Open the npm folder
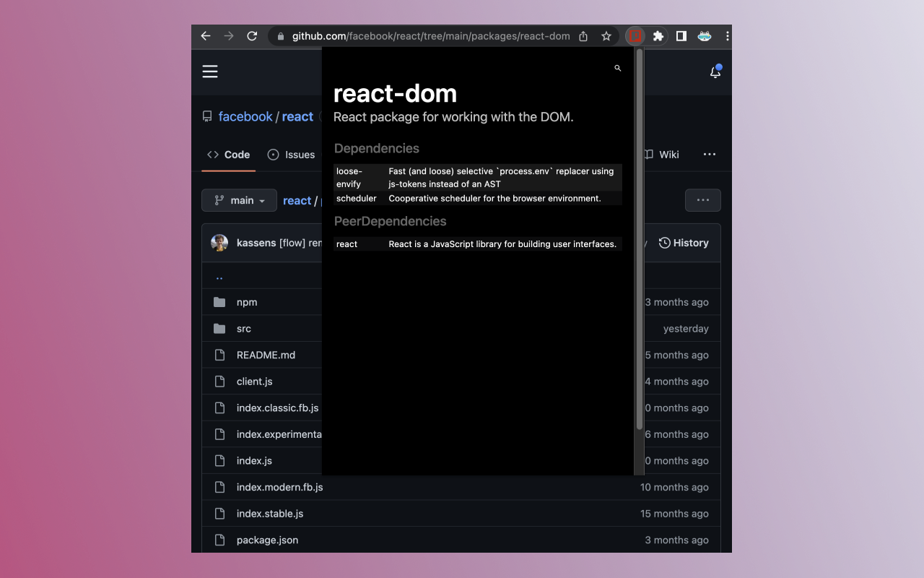The image size is (924, 578). (247, 302)
